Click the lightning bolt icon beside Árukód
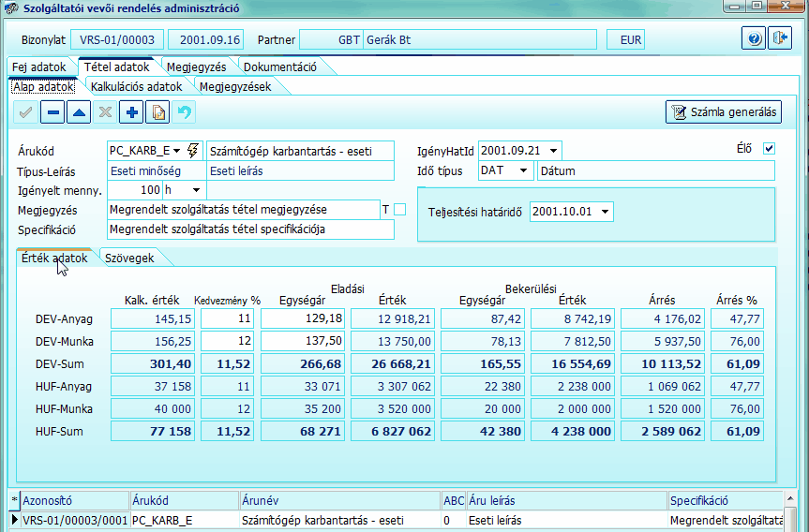The height and width of the screenshot is (532, 809). tap(193, 151)
